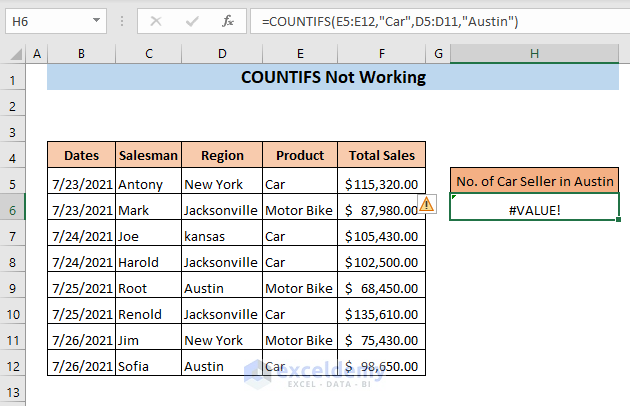The width and height of the screenshot is (630, 406).
Task: Click the cell containing Antony
Action: click(x=148, y=183)
